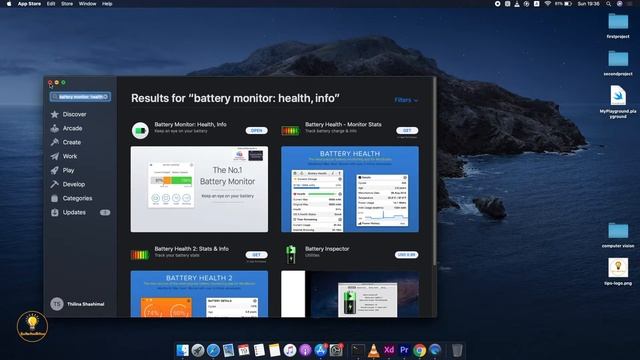
Task: Open the Create section in sidebar
Action: 71,142
